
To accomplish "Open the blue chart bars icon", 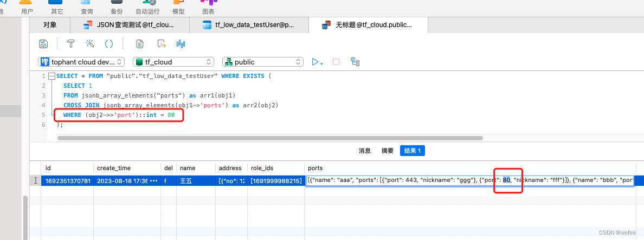I will 181,43.
